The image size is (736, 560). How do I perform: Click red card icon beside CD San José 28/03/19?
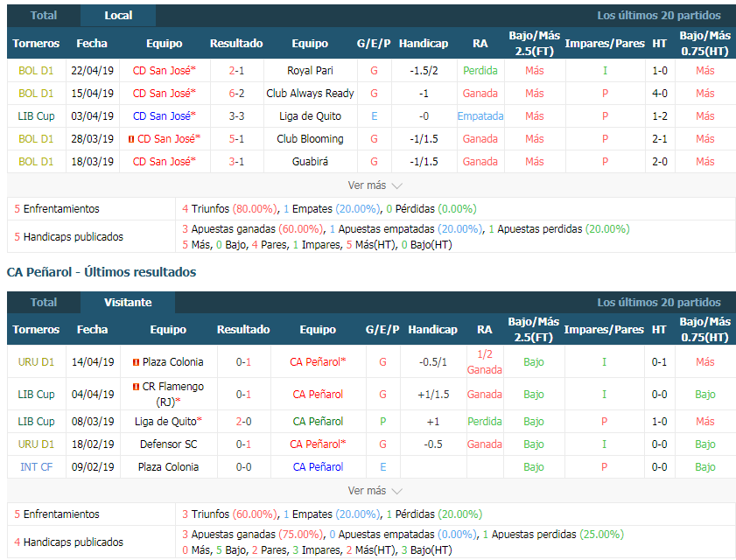pos(131,139)
